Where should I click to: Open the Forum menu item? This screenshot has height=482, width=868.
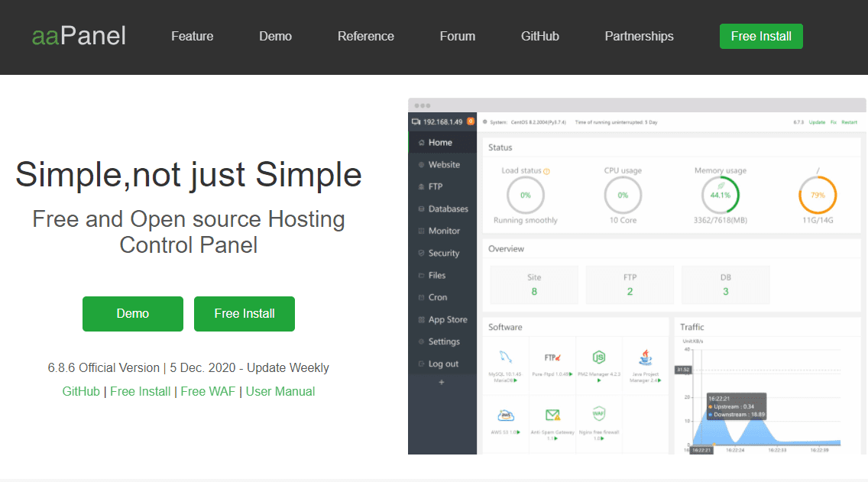457,36
